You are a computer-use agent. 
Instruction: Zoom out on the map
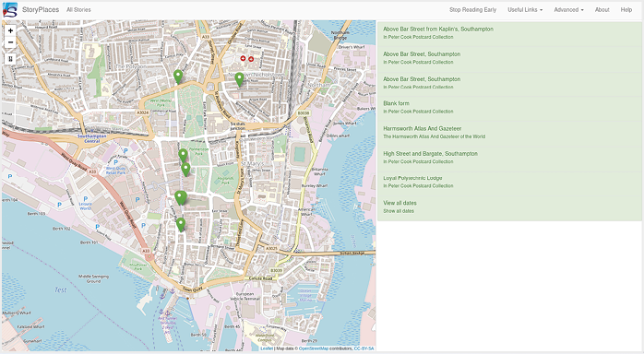(x=10, y=41)
